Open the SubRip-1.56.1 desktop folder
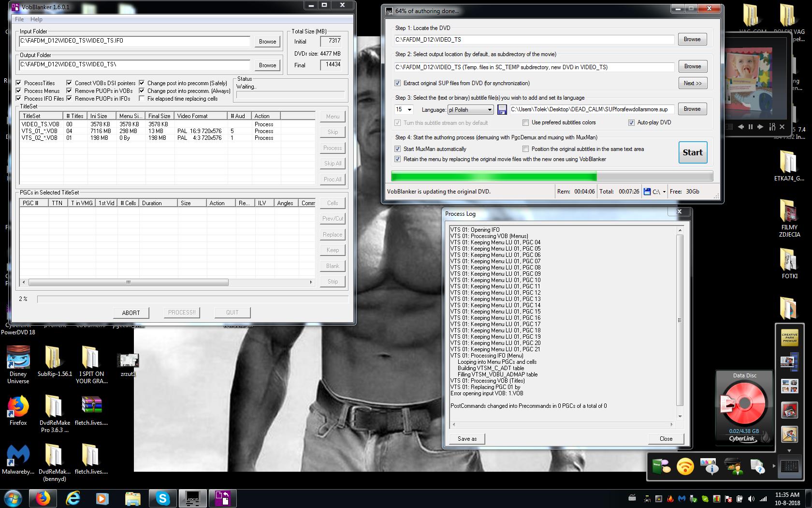 tap(54, 359)
